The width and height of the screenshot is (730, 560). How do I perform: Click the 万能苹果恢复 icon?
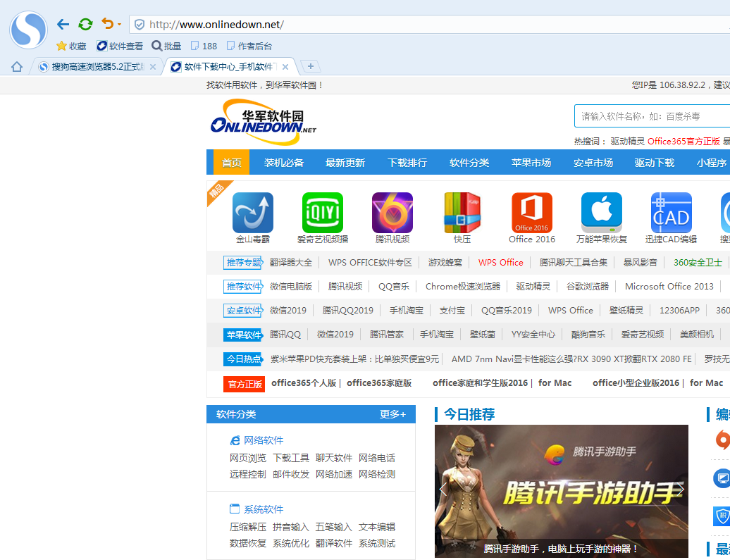click(601, 211)
